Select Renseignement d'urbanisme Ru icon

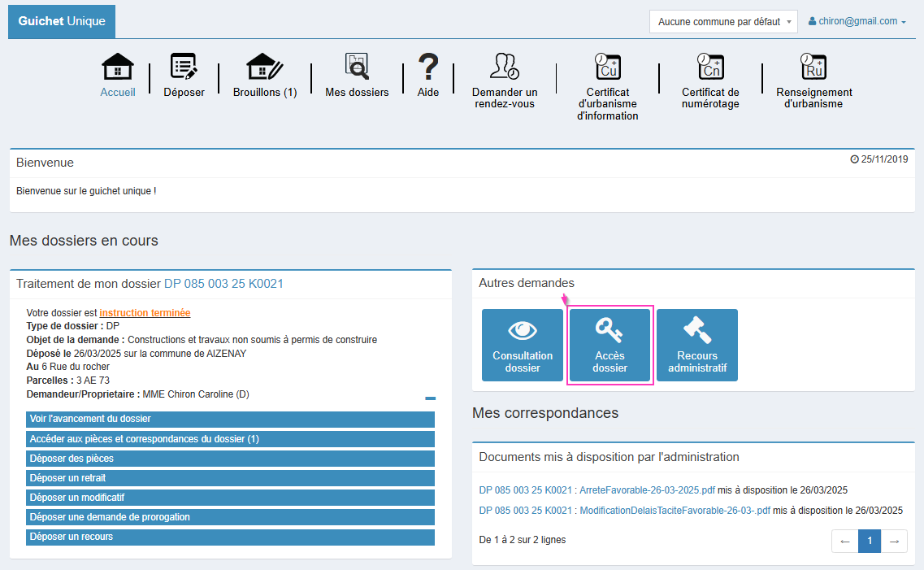point(813,67)
